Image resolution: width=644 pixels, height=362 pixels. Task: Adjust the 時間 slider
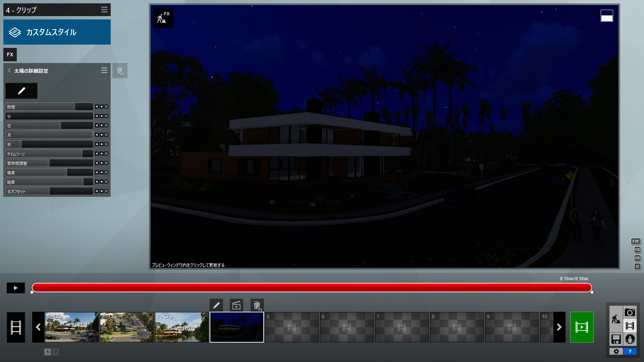[49, 107]
